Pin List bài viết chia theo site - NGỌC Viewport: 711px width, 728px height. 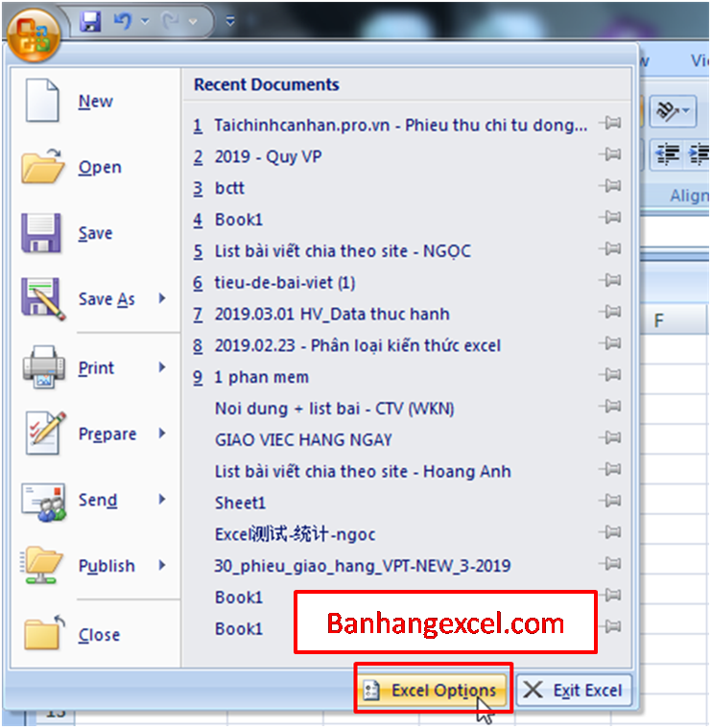click(x=610, y=248)
